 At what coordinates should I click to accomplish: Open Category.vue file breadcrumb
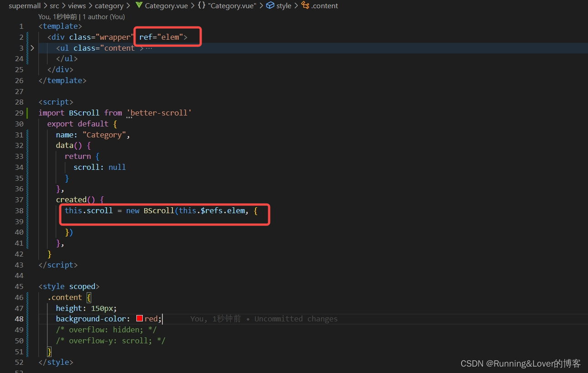166,6
